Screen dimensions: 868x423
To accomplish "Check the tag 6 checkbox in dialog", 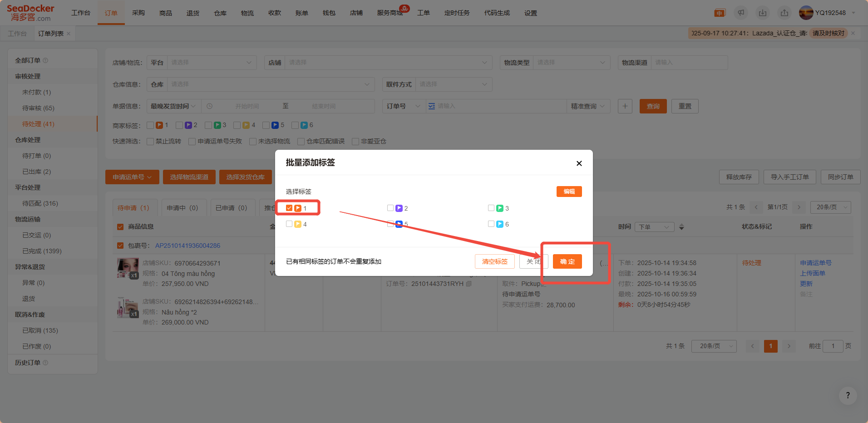I will click(491, 224).
